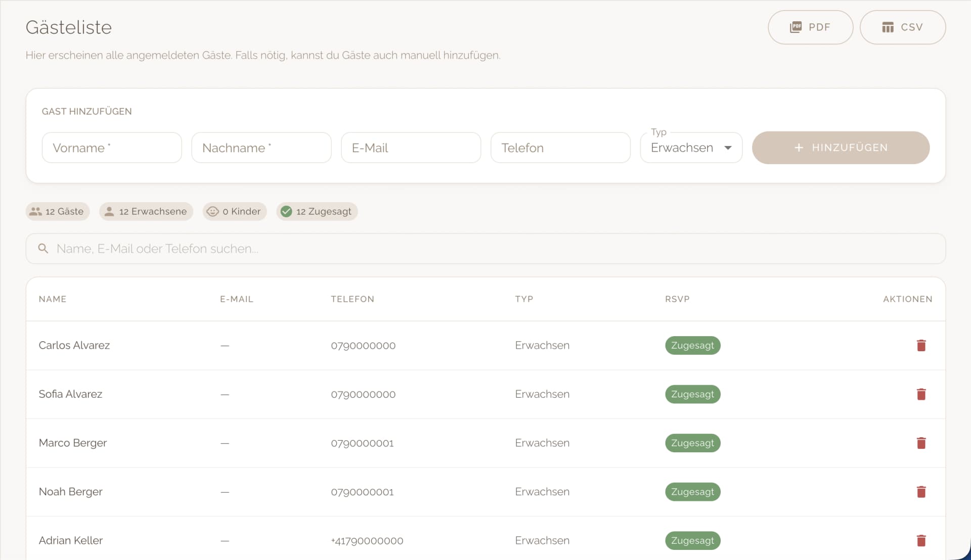Click the 12 Erwachsene chip
This screenshot has width=971, height=560.
146,211
